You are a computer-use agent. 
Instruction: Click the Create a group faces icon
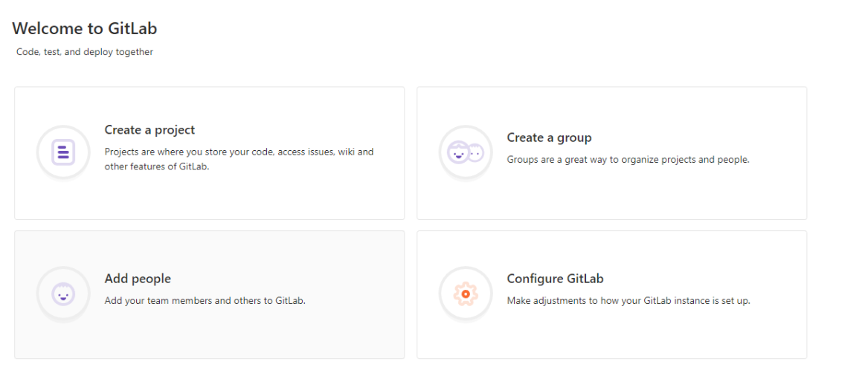tap(466, 152)
